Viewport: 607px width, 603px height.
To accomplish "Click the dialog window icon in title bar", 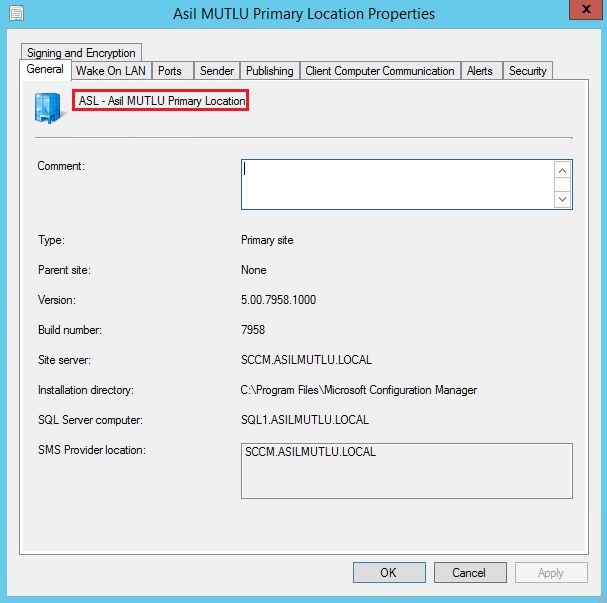I will [17, 13].
